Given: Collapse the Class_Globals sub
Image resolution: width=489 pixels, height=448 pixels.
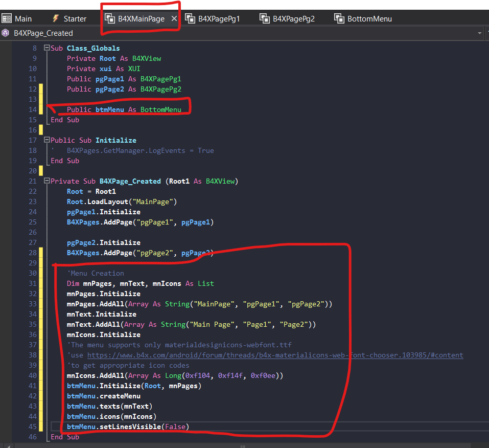Looking at the screenshot, I should tap(47, 48).
